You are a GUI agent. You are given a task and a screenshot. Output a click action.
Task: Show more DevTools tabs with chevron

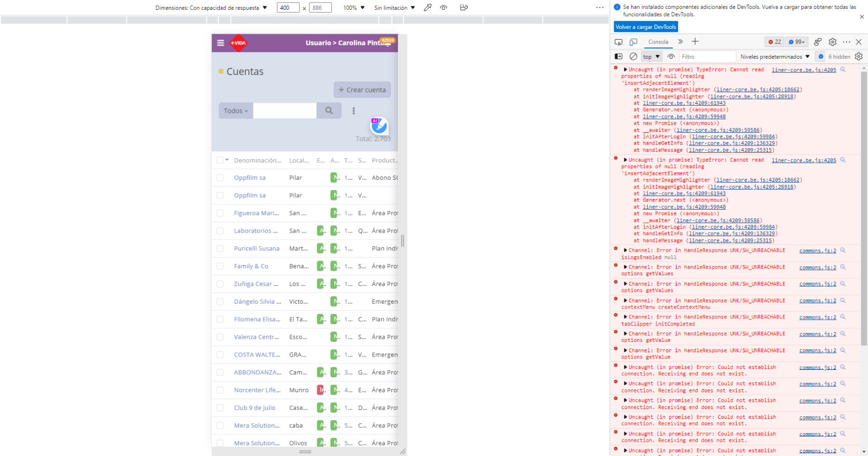(x=681, y=42)
